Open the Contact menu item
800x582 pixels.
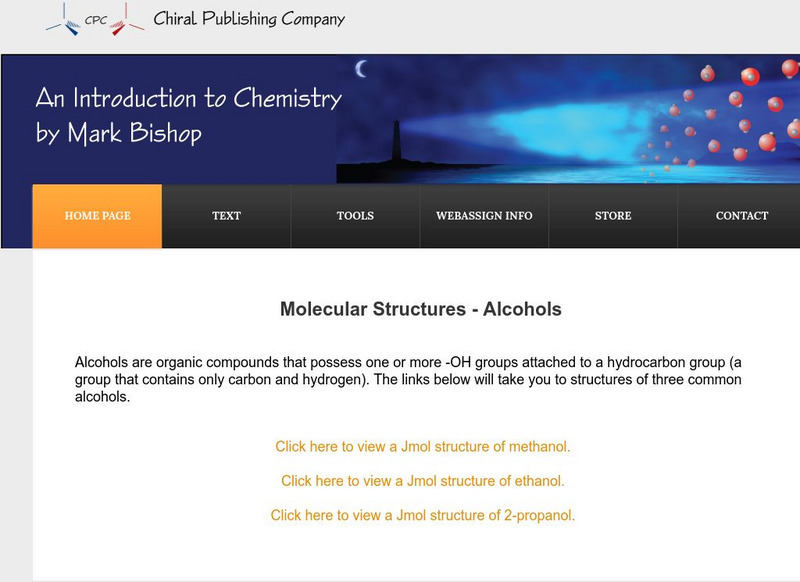coord(742,216)
